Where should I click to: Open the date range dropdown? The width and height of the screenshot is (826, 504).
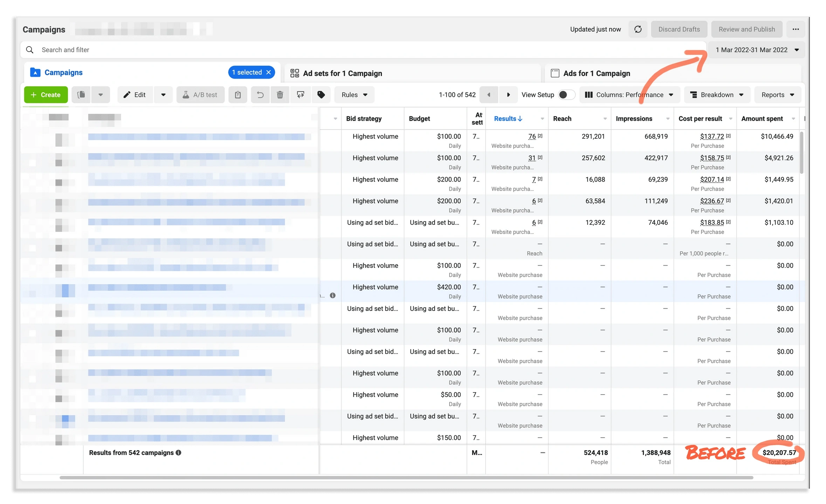pyautogui.click(x=757, y=50)
